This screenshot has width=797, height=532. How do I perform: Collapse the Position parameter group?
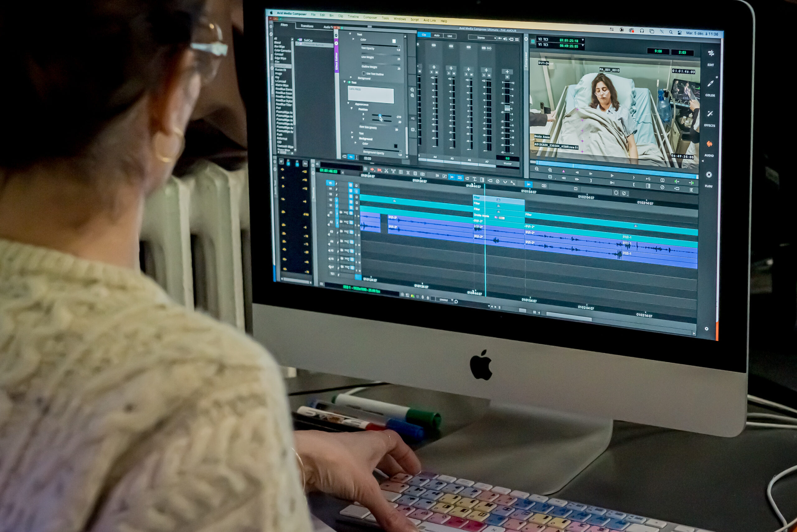coord(352,109)
